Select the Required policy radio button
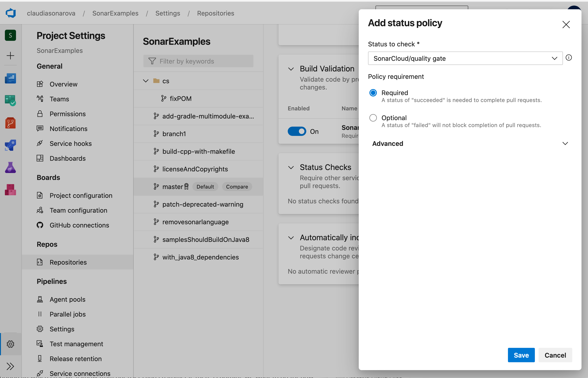The height and width of the screenshot is (378, 588). pyautogui.click(x=373, y=93)
